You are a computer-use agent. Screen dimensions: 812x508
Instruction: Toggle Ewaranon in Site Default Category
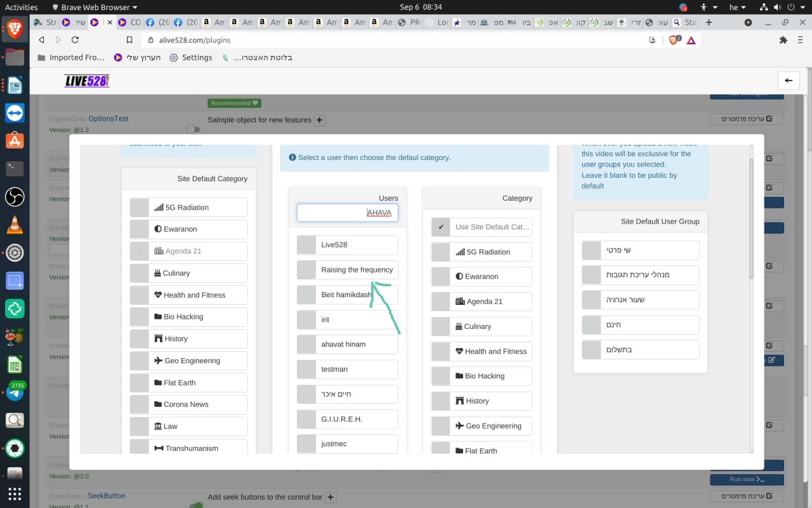pos(139,229)
